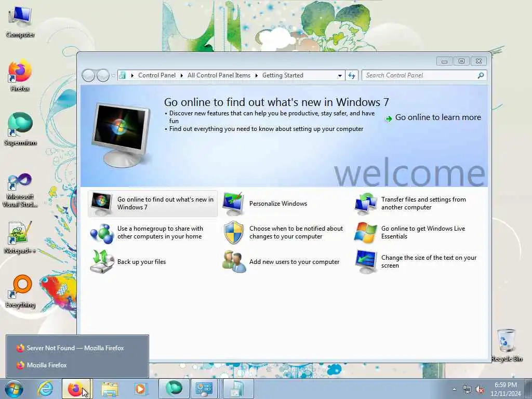Viewport: 532px width, 399px height.
Task: Click the Back navigation button
Action: [x=88, y=75]
